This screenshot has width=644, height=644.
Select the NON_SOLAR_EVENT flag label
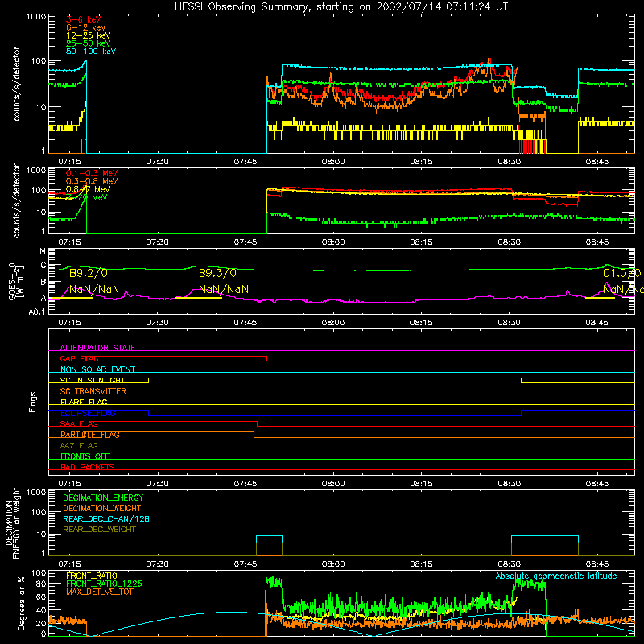click(97, 369)
